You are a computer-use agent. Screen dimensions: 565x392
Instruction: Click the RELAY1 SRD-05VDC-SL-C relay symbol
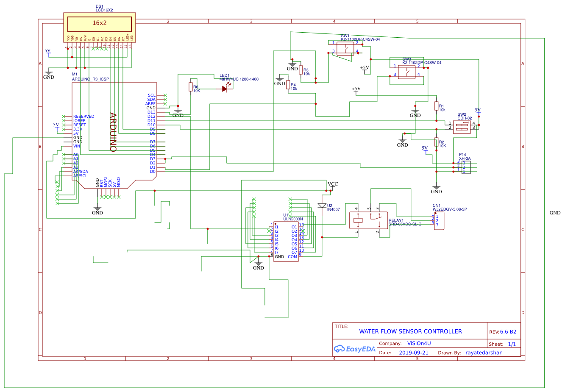point(368,220)
